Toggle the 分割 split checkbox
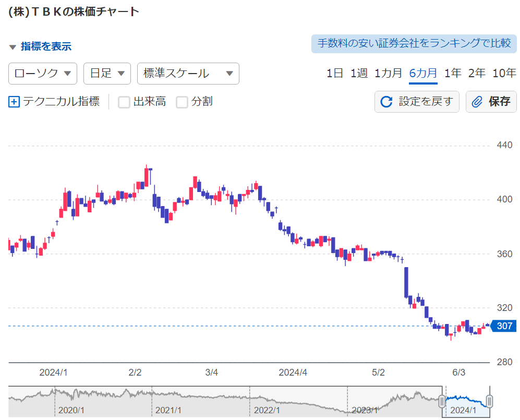 [x=182, y=102]
